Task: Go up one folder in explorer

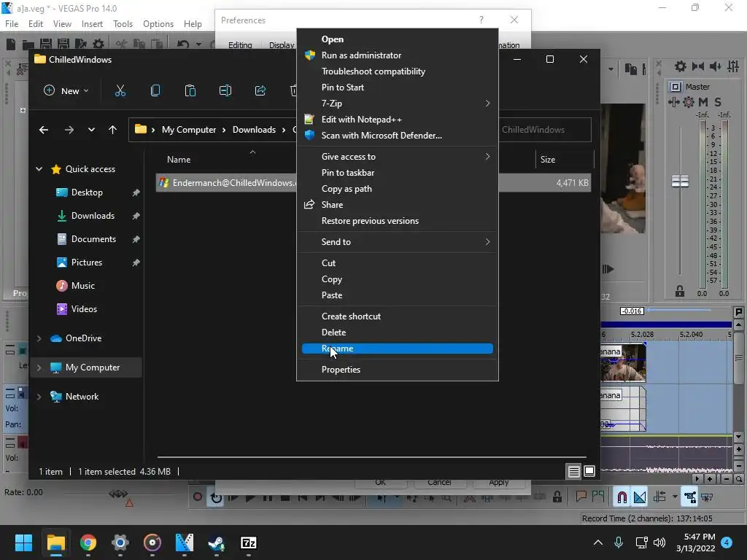Action: click(112, 130)
